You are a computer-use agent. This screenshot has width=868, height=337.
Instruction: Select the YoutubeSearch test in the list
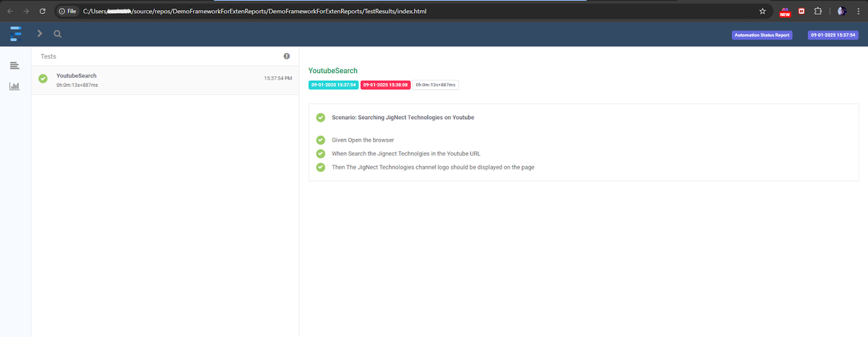click(165, 80)
